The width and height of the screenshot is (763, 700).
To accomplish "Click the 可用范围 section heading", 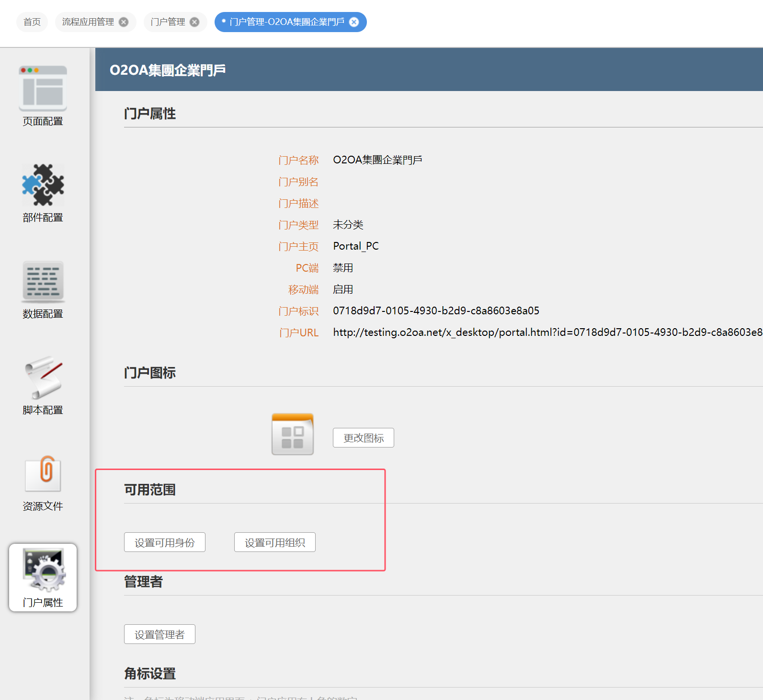I will (x=150, y=490).
